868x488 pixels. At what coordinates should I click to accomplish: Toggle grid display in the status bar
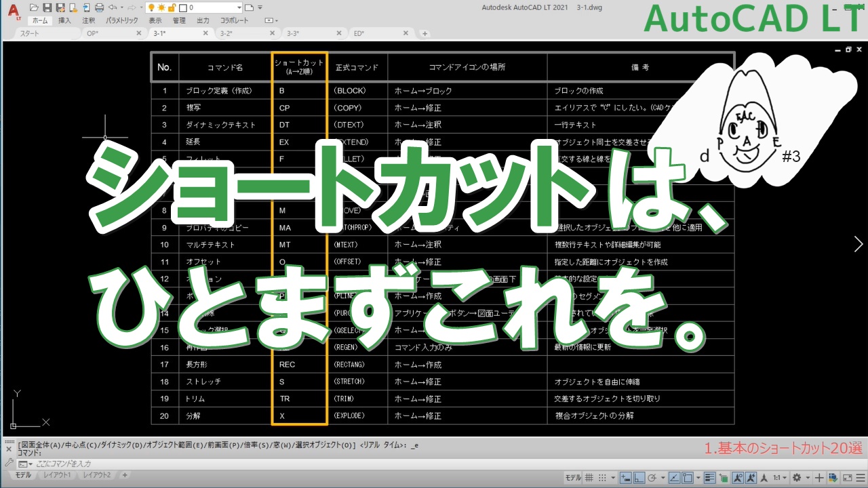[588, 476]
